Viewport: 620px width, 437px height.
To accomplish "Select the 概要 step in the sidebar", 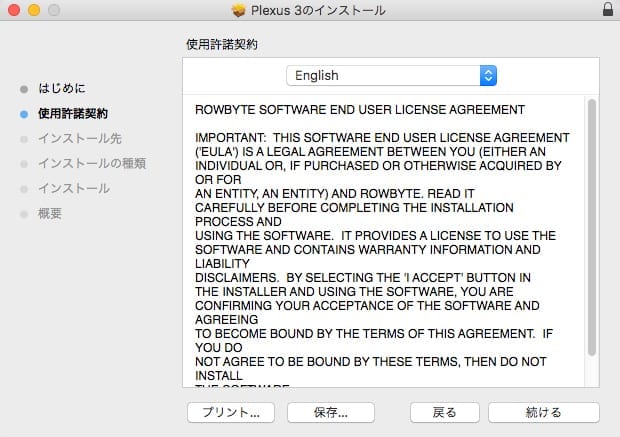I will 50,214.
